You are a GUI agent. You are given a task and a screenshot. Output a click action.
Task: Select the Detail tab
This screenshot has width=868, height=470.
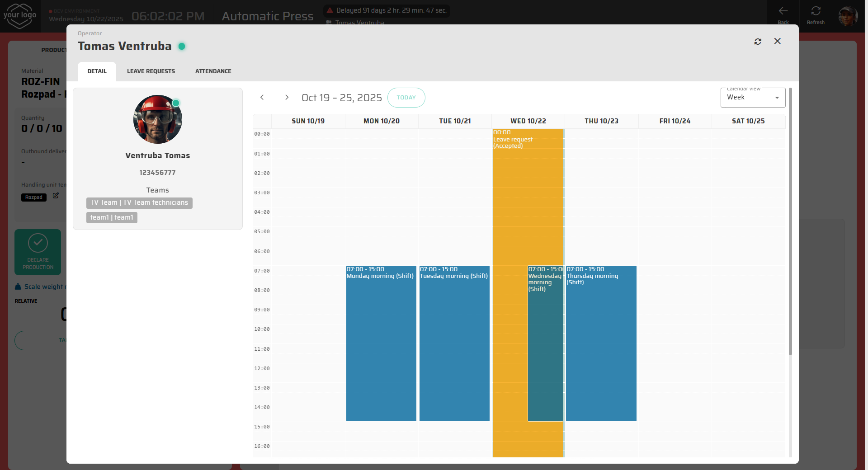97,71
